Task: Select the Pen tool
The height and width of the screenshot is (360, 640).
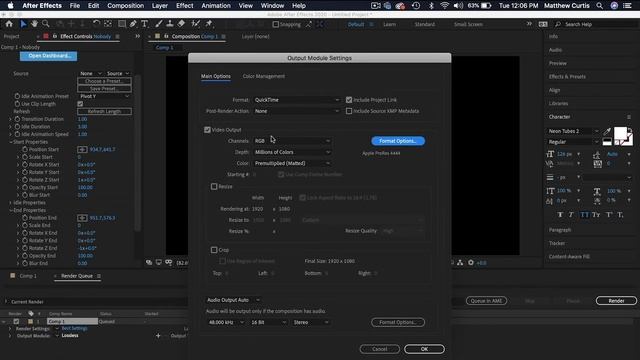Action: point(133,24)
